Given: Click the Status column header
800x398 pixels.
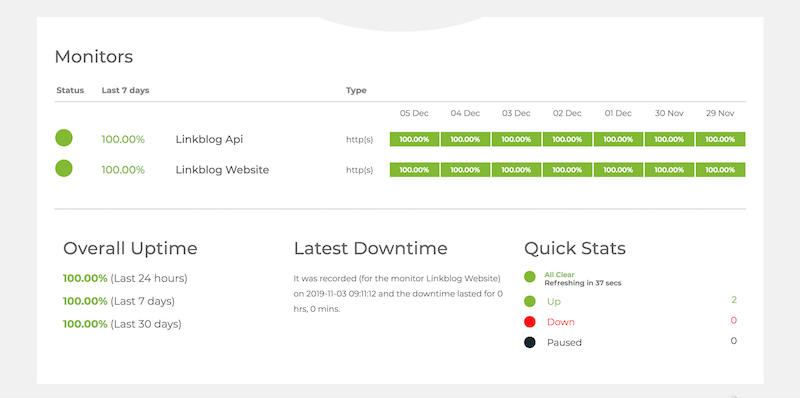Looking at the screenshot, I should tap(70, 90).
